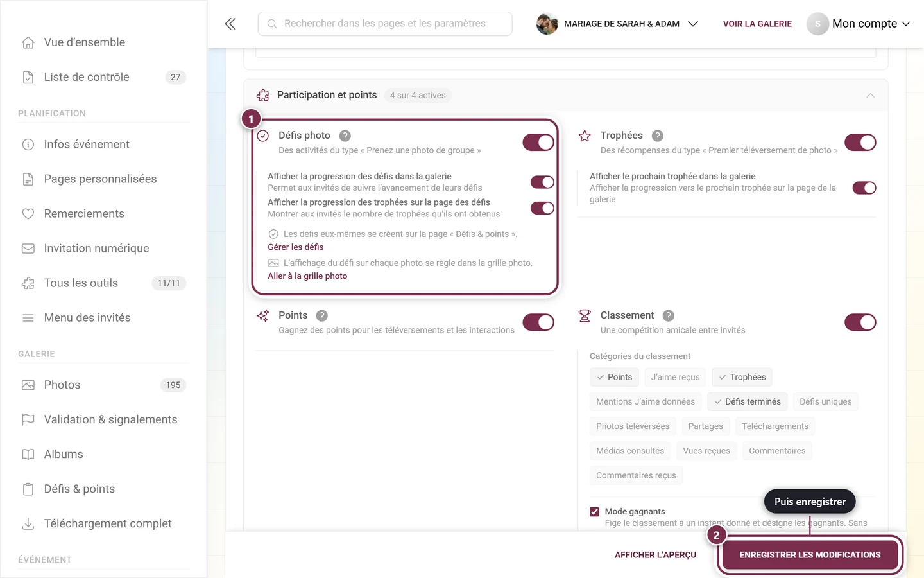The image size is (924, 578).
Task: Toggle Afficher le prochain trophée dans la galerie
Action: [864, 188]
